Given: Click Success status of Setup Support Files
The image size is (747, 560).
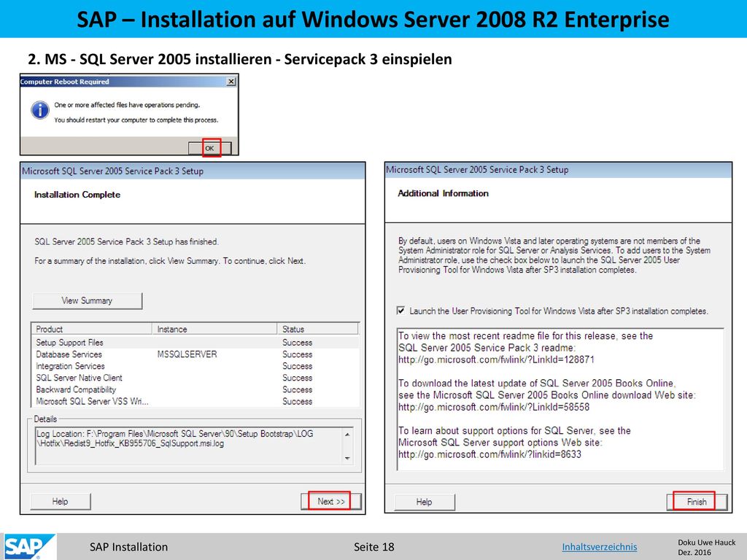Looking at the screenshot, I should (x=298, y=343).
